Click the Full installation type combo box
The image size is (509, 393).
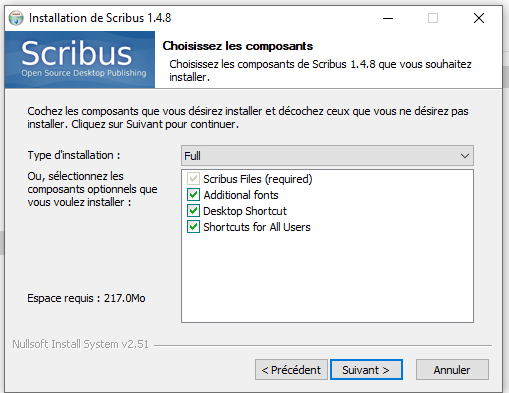coord(327,156)
